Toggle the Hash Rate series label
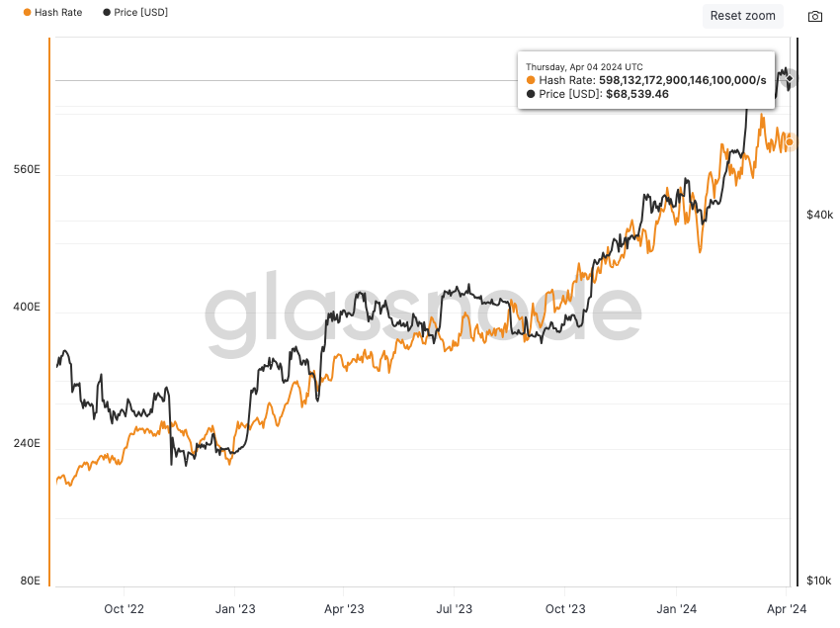The width and height of the screenshot is (840, 628). point(58,13)
